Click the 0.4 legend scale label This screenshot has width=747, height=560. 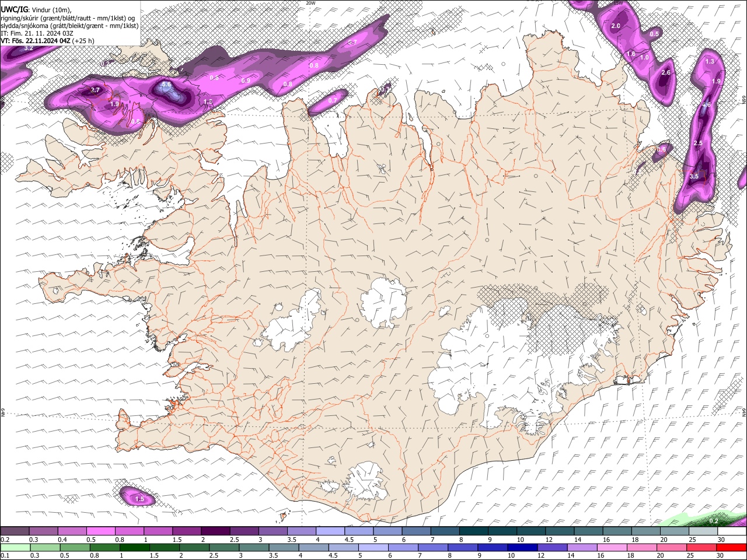coord(62,540)
